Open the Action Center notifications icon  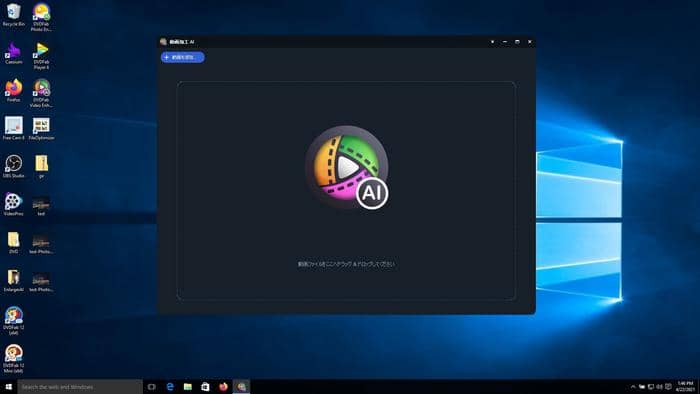click(668, 387)
